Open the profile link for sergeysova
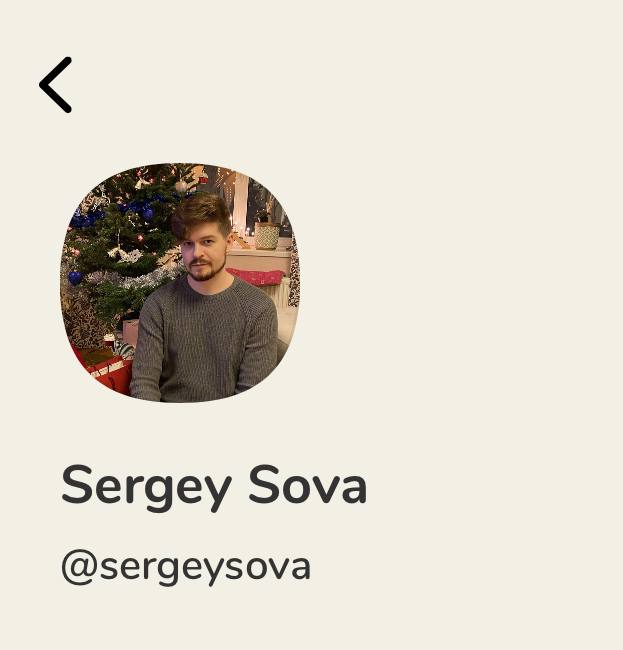Screen dimensions: 623x650 click(x=186, y=568)
